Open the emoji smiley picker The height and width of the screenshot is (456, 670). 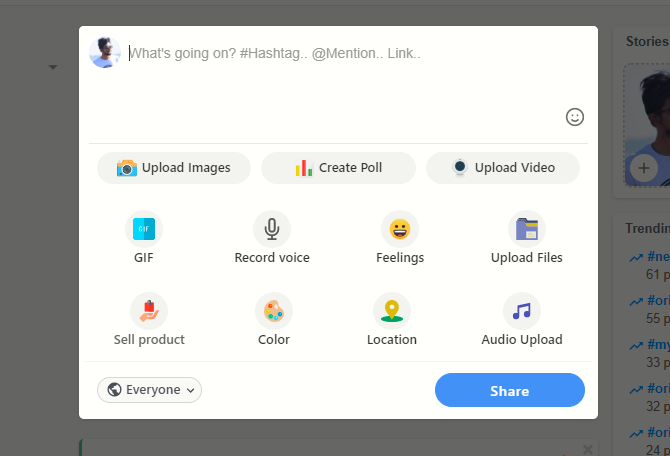click(x=574, y=117)
